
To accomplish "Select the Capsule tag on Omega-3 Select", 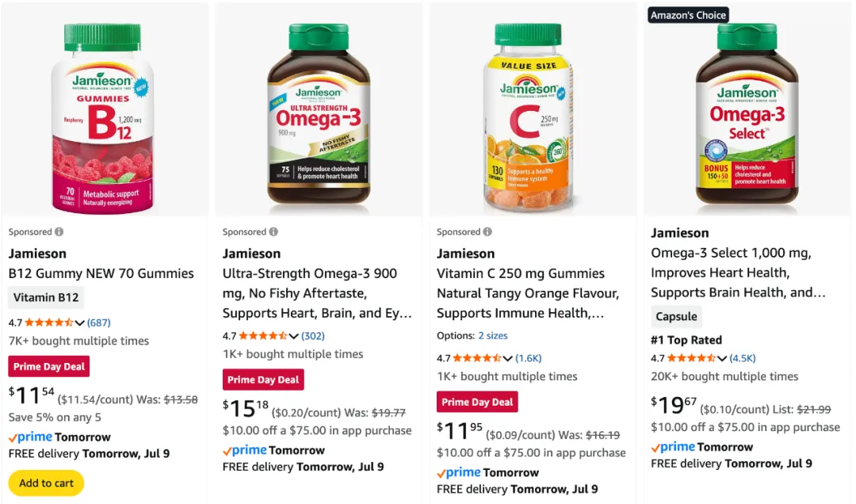I will pos(676,317).
